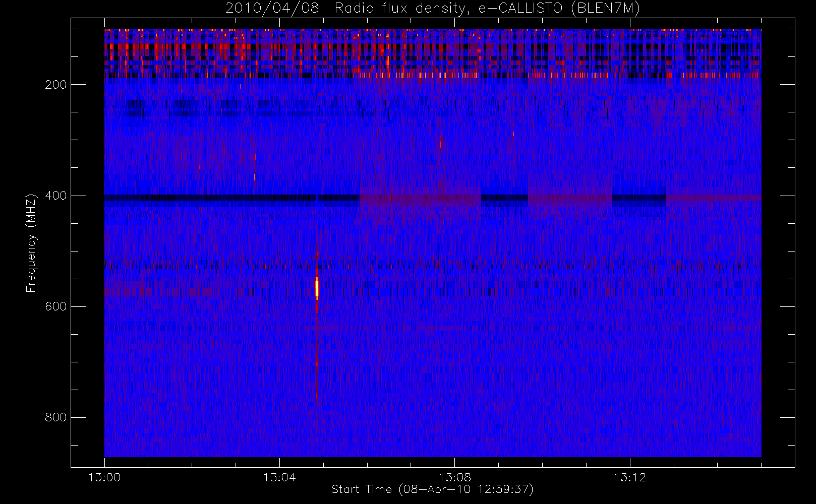Click the 13:00 time tick label
This screenshot has height=504, width=816.
coord(104,477)
